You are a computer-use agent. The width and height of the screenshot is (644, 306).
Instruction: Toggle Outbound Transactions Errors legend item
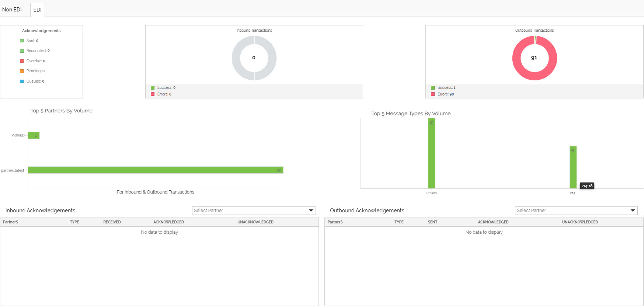(x=442, y=94)
